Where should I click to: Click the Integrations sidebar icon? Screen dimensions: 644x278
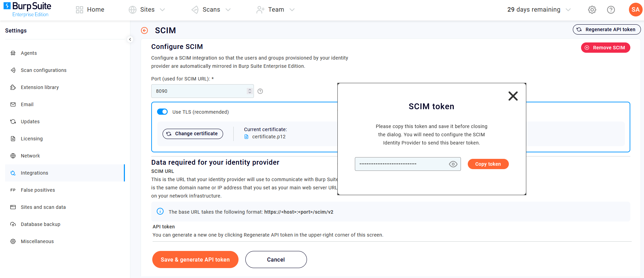(x=13, y=173)
